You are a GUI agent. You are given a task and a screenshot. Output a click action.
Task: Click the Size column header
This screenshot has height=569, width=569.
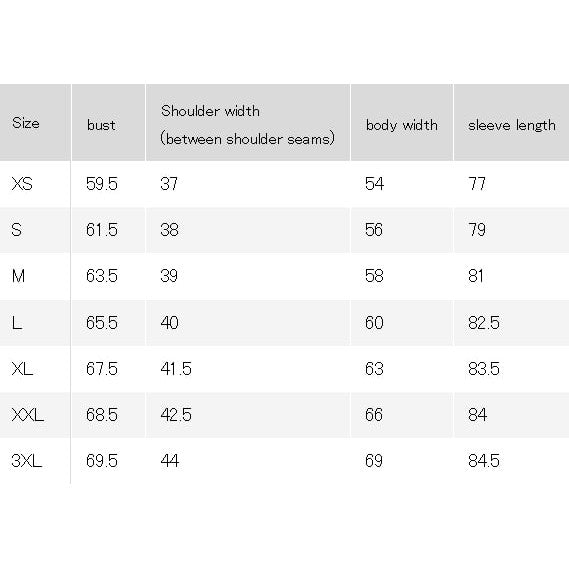coord(26,123)
